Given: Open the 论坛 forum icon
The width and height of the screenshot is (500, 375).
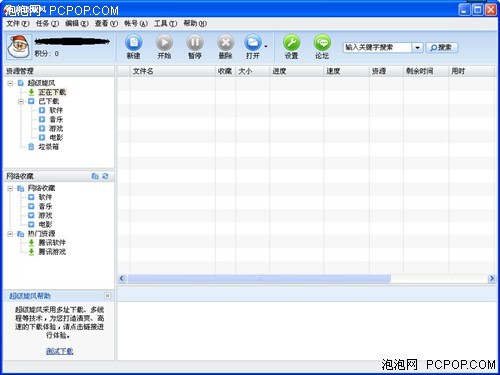Looking at the screenshot, I should pos(322,43).
